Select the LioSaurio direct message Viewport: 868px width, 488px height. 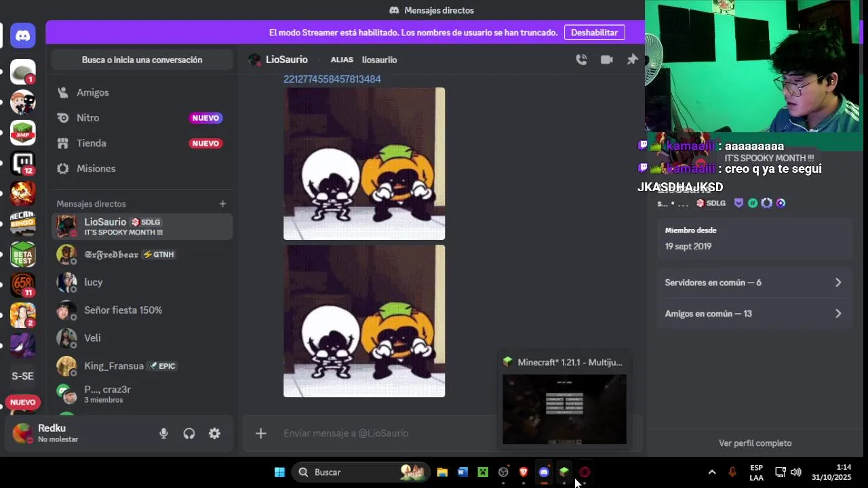pos(142,226)
